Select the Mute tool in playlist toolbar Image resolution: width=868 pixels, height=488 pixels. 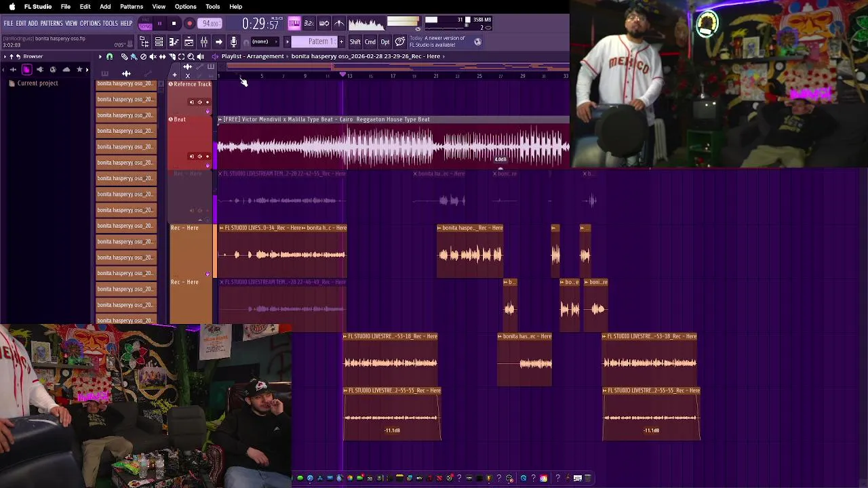pyautogui.click(x=153, y=57)
